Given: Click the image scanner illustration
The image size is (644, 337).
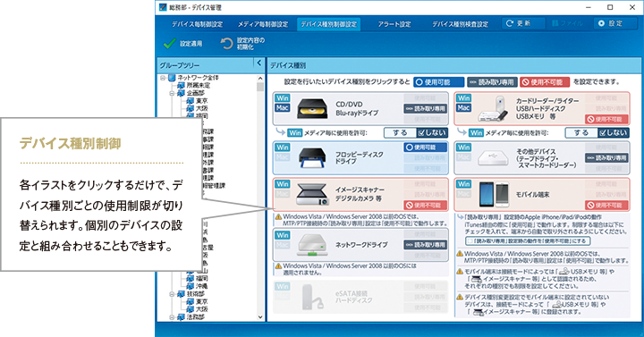Looking at the screenshot, I should (x=312, y=195).
